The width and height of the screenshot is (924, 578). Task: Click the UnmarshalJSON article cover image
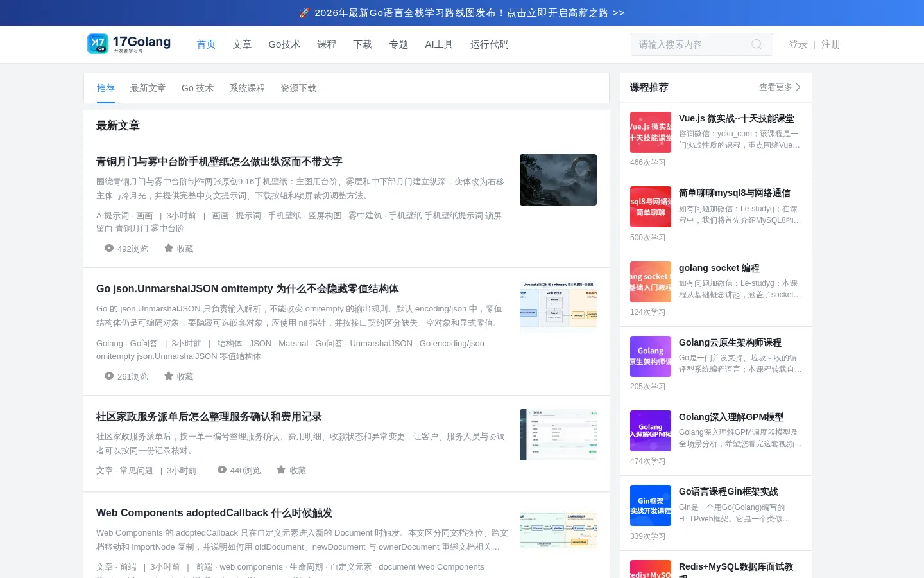[558, 307]
